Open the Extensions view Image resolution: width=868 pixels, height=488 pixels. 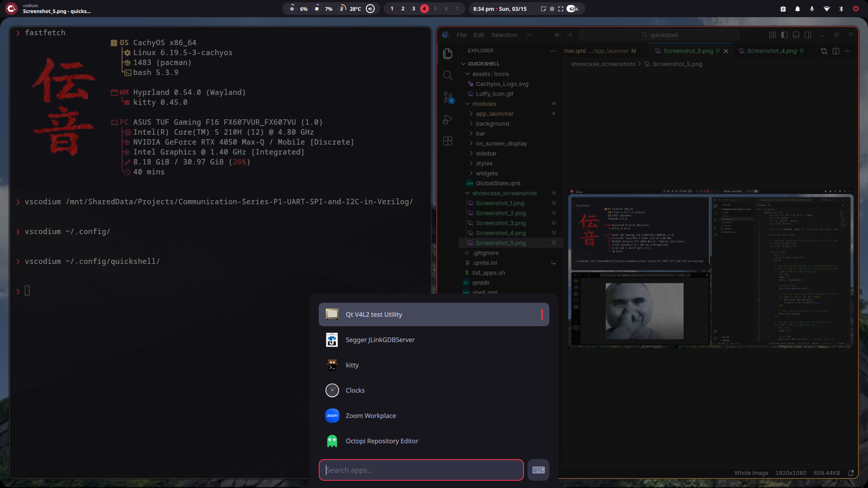(448, 141)
